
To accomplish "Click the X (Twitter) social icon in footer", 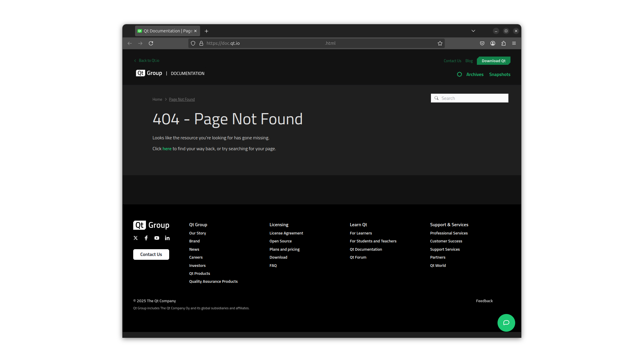I will 136,238.
